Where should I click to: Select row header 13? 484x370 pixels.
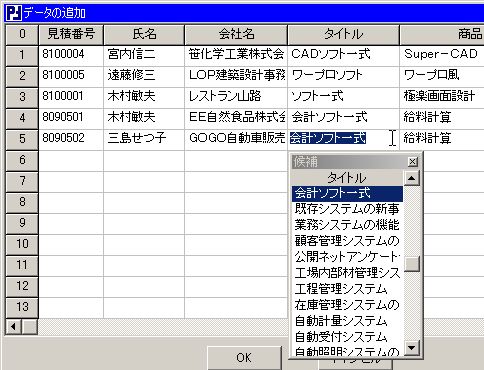point(22,307)
